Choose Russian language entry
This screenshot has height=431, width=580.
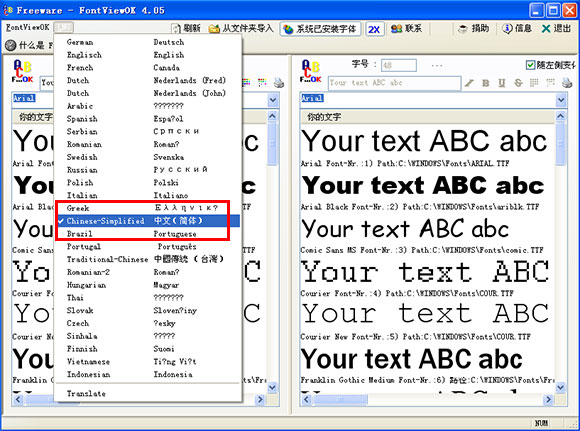pos(148,170)
